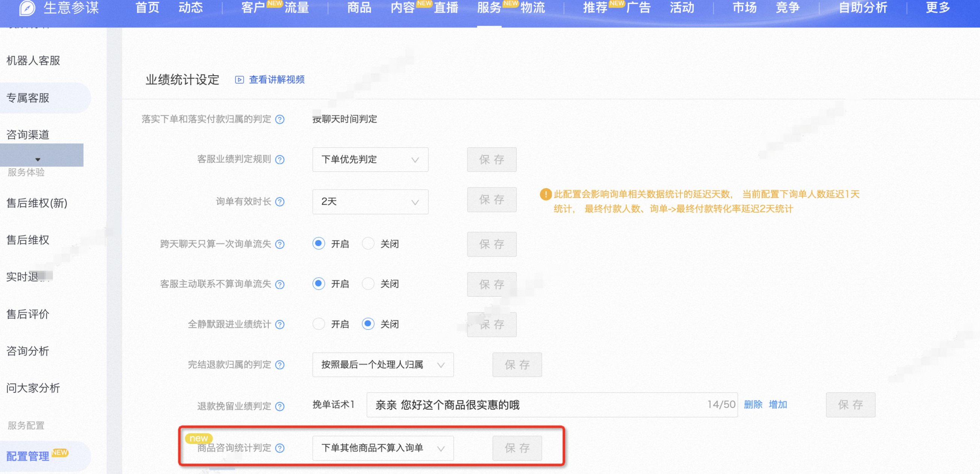980x474 pixels.
Task: Click the 删除 link for 挽单话术1
Action: (753, 405)
